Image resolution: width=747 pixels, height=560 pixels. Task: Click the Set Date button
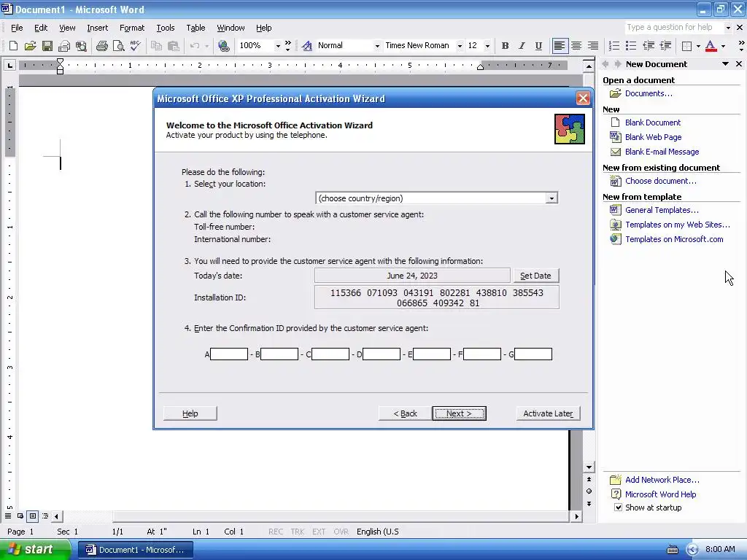tap(535, 275)
